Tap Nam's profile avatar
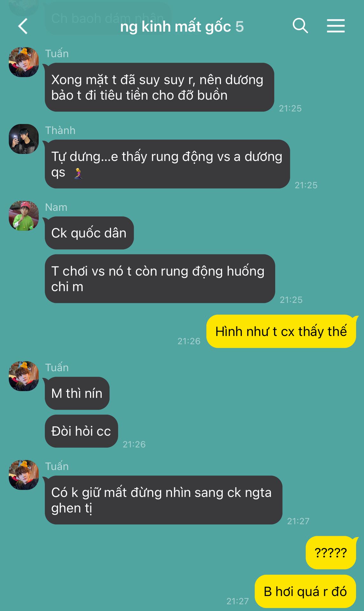 pyautogui.click(x=24, y=216)
